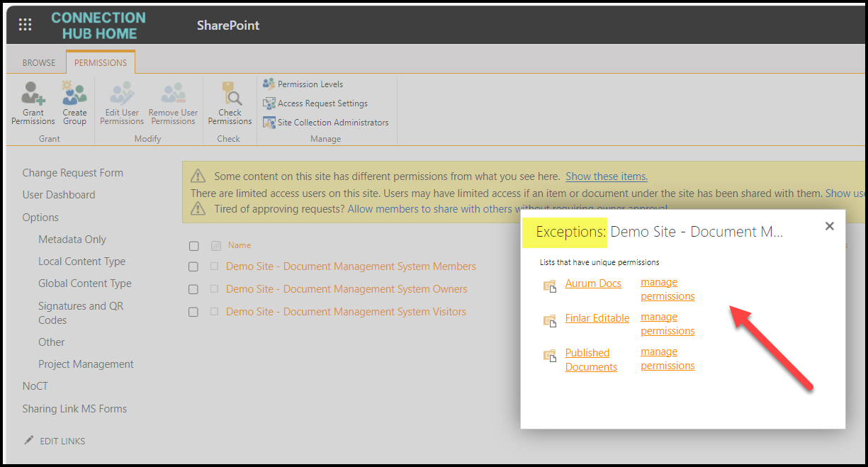Tick the checkbox for the Visitors group

[x=193, y=313]
